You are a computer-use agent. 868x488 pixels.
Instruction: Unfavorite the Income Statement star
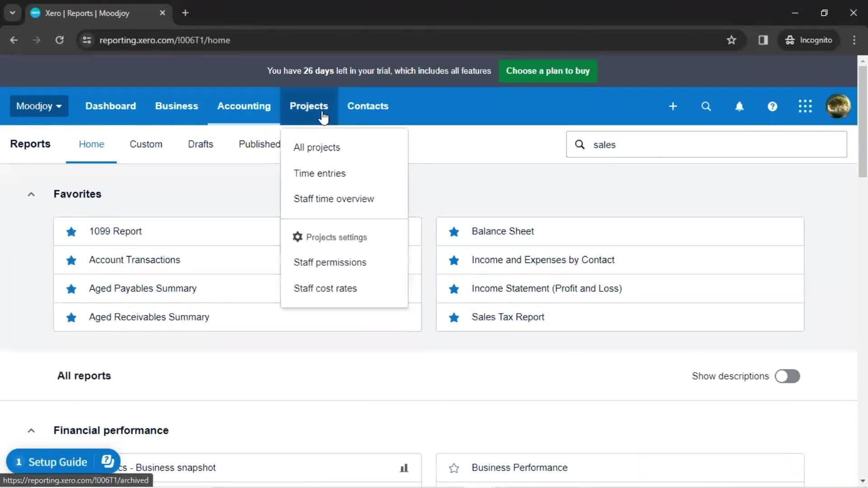point(454,289)
